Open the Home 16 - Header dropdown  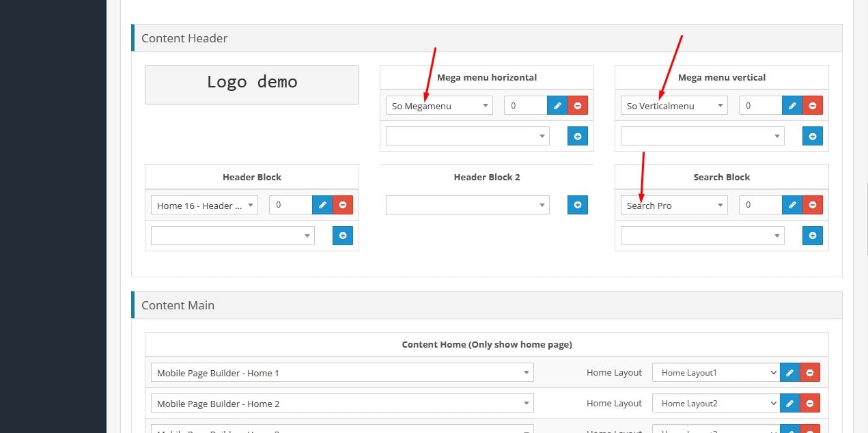click(x=204, y=206)
